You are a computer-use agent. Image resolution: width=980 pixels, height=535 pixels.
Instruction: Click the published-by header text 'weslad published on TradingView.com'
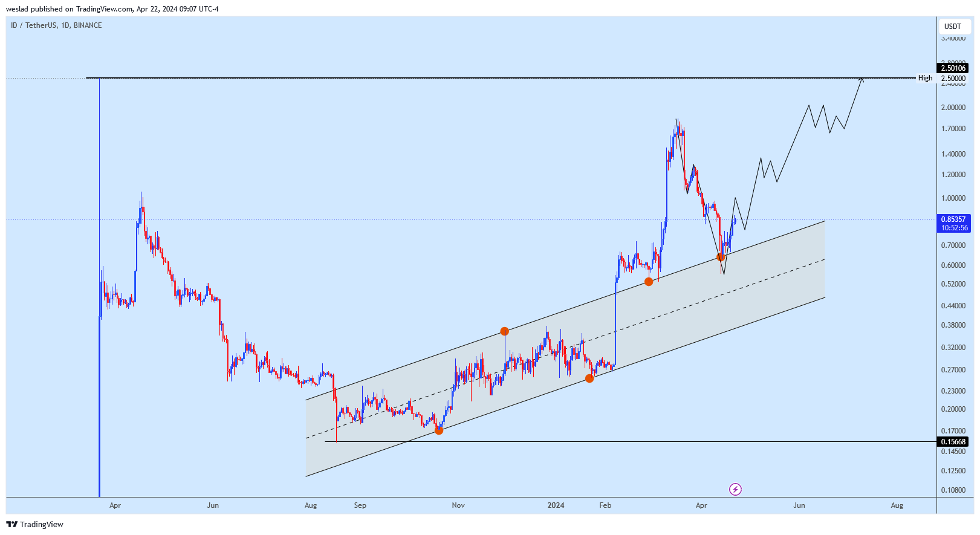point(69,9)
